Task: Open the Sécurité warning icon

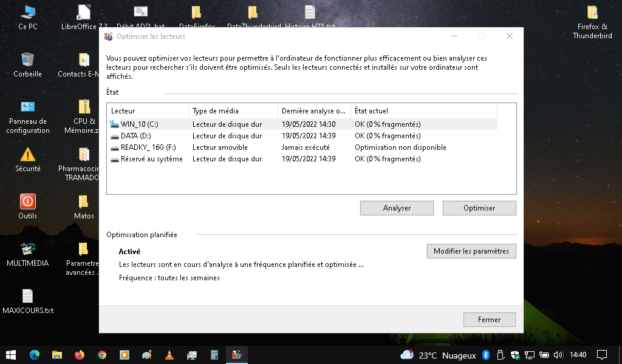Action: point(28,160)
